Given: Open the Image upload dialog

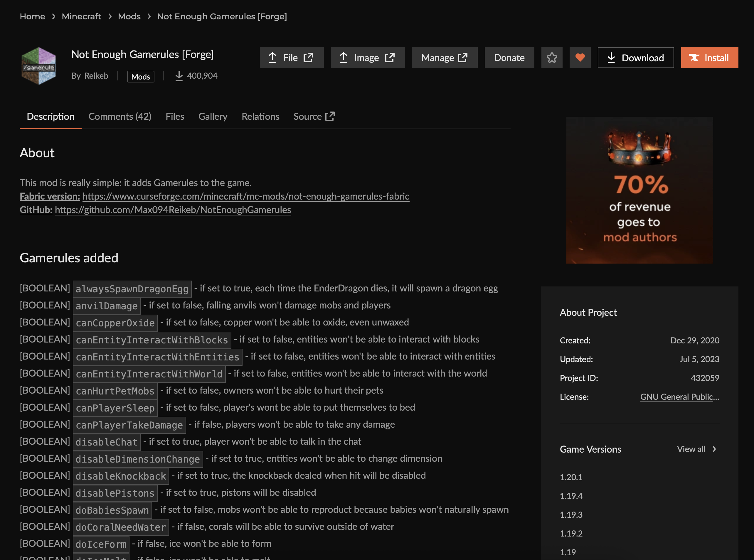Looking at the screenshot, I should pyautogui.click(x=368, y=57).
